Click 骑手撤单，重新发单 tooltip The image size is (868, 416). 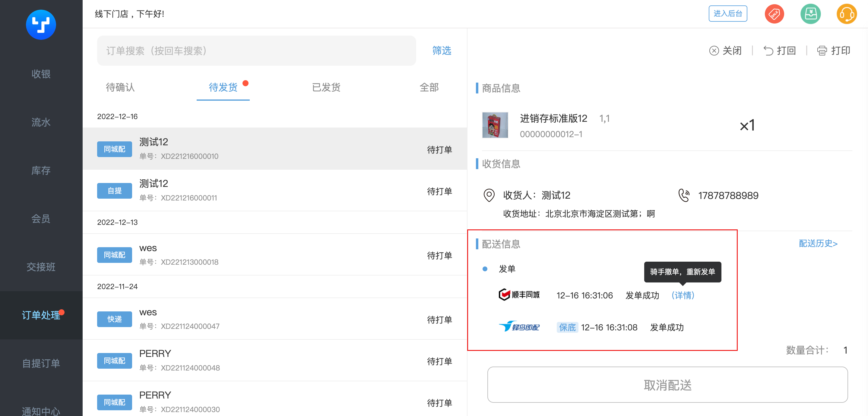coord(683,272)
